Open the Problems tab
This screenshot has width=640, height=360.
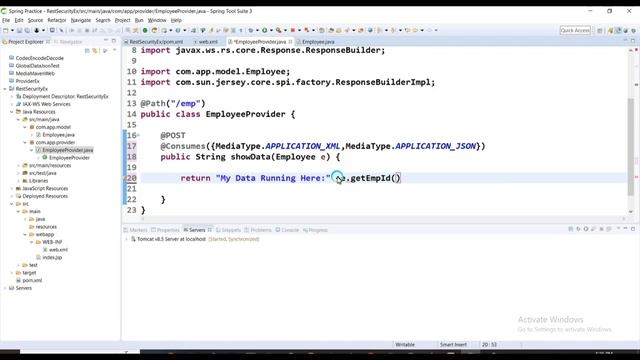click(258, 230)
